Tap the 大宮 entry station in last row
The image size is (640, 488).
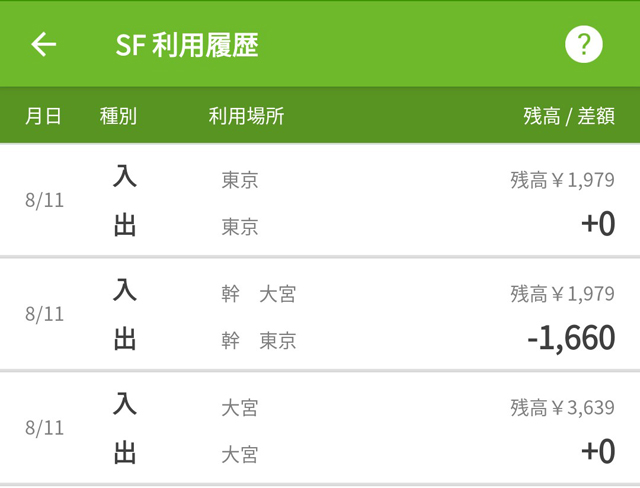click(x=240, y=408)
